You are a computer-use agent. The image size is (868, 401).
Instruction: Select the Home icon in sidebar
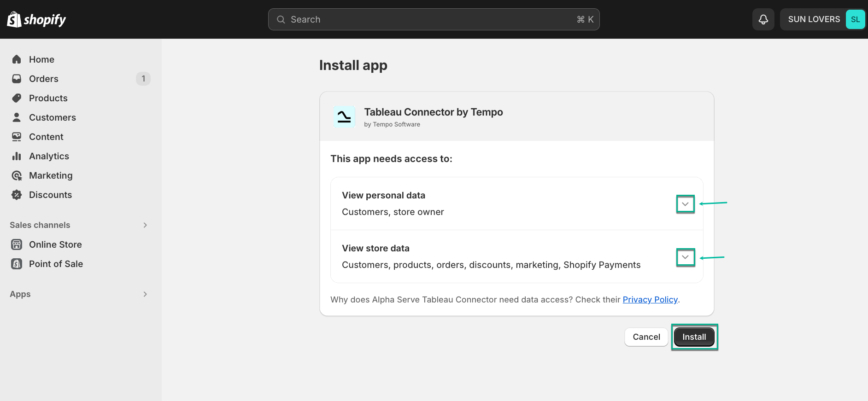point(17,59)
